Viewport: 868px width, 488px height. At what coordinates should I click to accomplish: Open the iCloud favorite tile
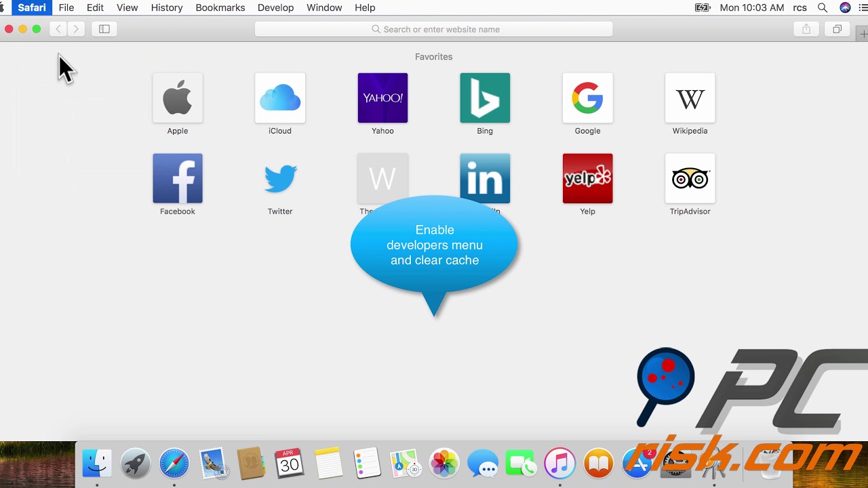(280, 98)
